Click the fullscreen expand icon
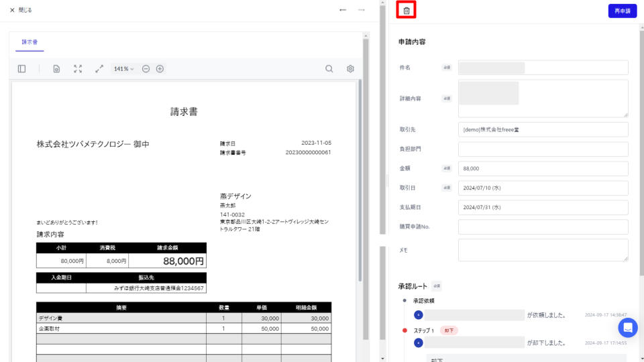Image resolution: width=644 pixels, height=362 pixels. 99,69
